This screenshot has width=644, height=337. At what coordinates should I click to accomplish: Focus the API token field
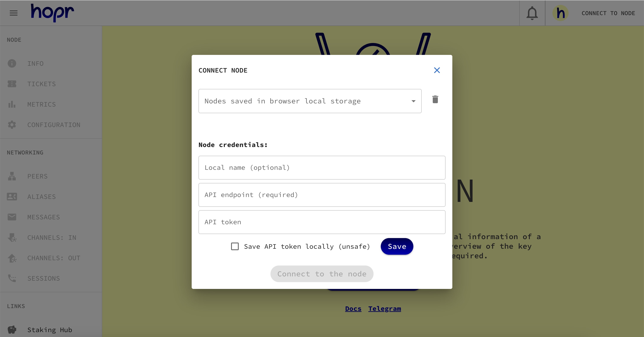point(322,222)
